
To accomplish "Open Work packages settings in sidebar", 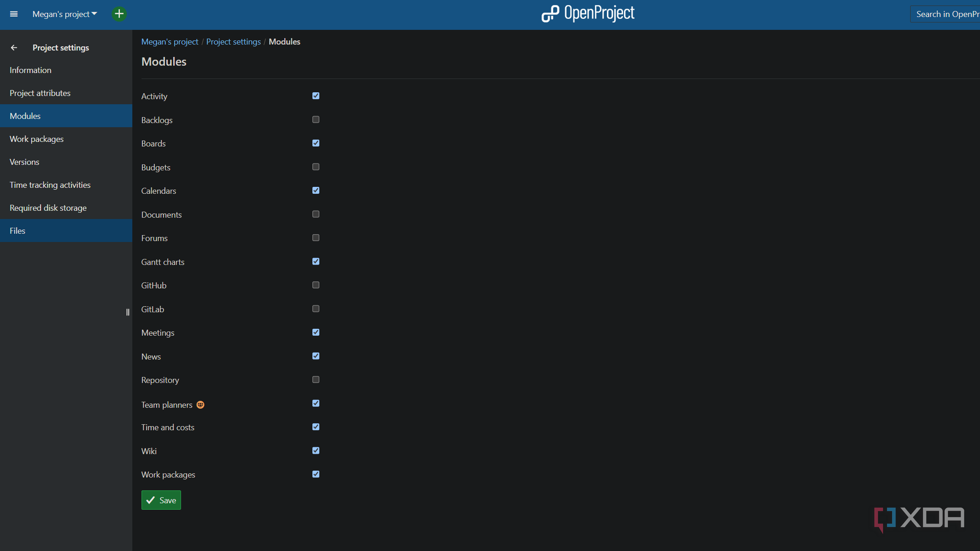I will [x=66, y=139].
